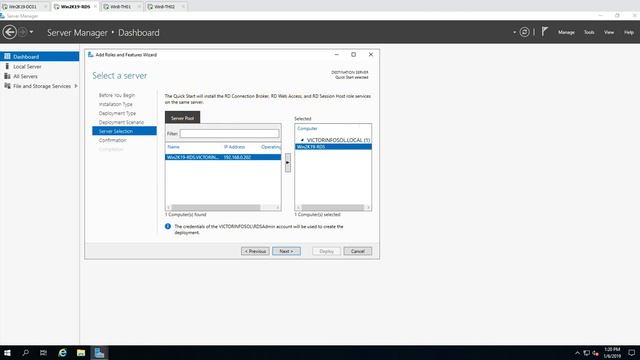The width and height of the screenshot is (640, 360).
Task: Click the Next button
Action: 286,251
